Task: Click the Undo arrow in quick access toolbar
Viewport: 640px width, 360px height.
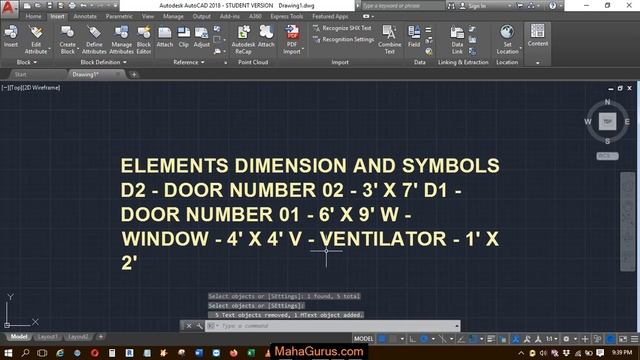Action: click(x=83, y=6)
